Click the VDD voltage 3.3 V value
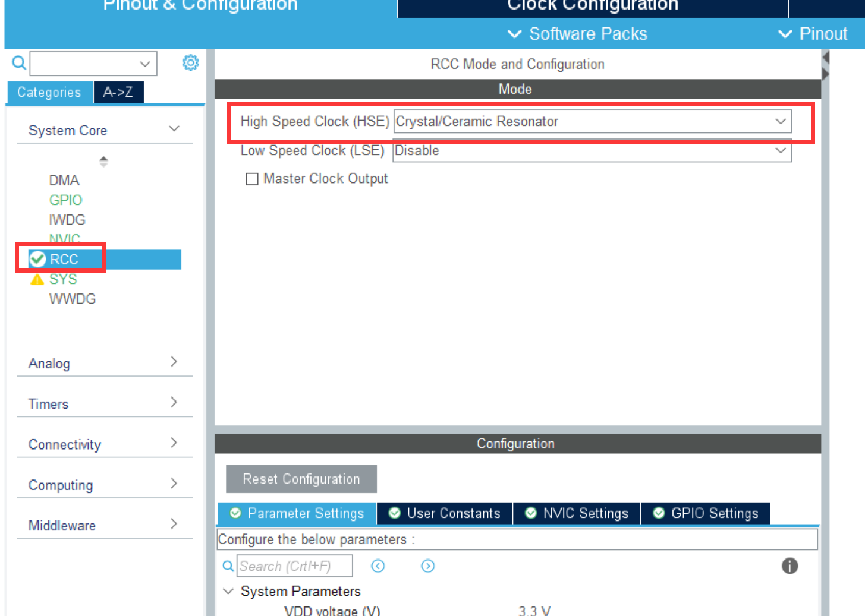 coord(534,611)
